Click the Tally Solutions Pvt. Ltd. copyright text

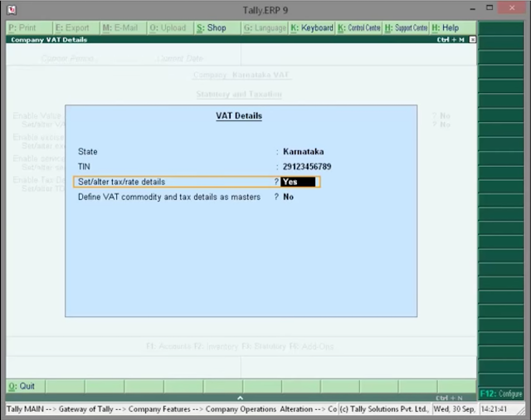pyautogui.click(x=383, y=409)
